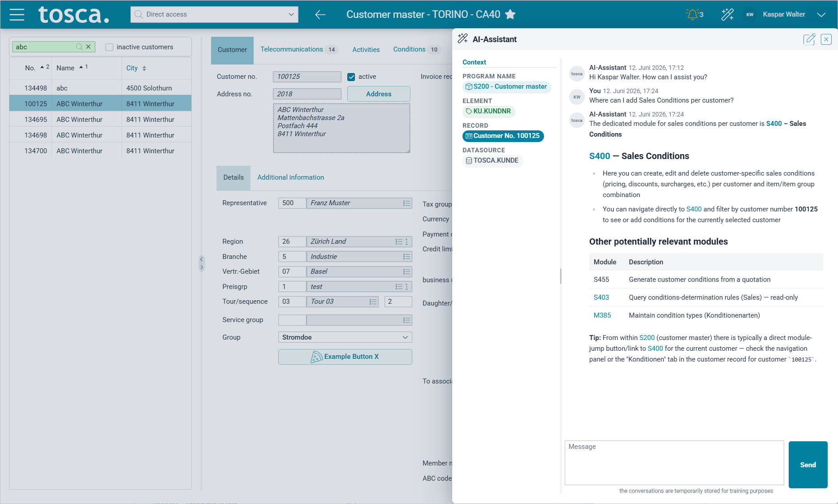This screenshot has width=838, height=504.
Task: Open Region lookup list icon
Action: point(399,242)
